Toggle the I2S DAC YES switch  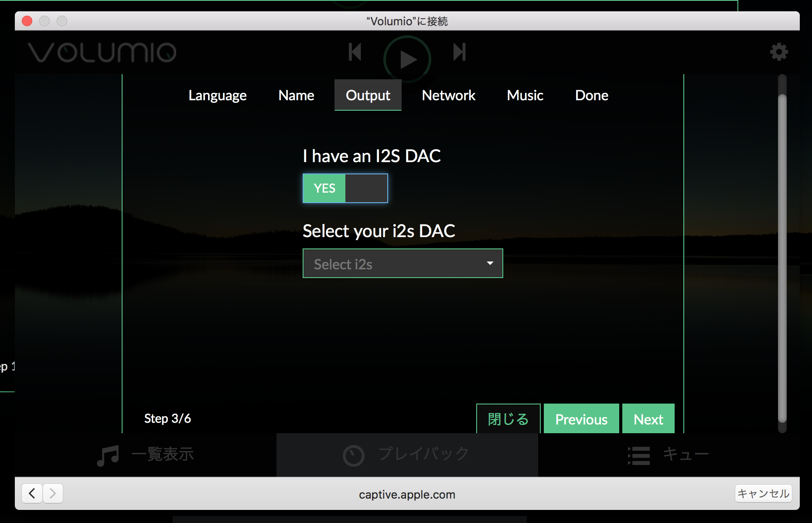click(x=345, y=188)
